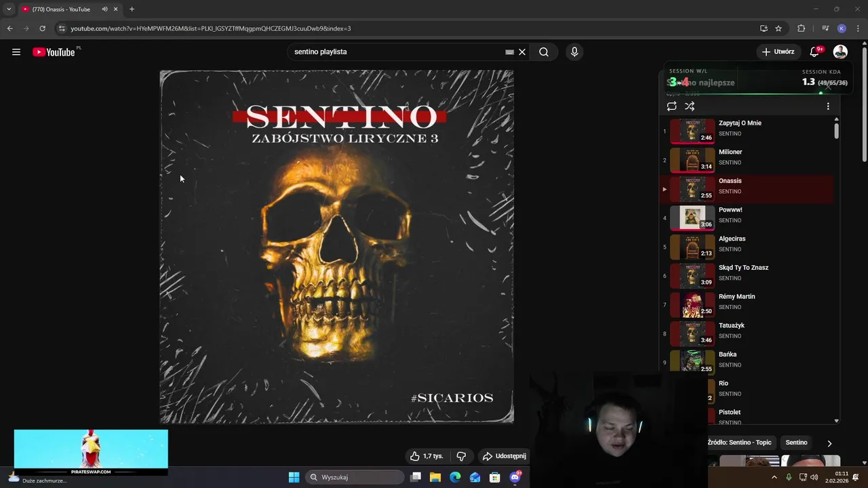The image size is (868, 488).
Task: Open the weather widget "Duże zachmurze..."
Action: [x=37, y=479]
